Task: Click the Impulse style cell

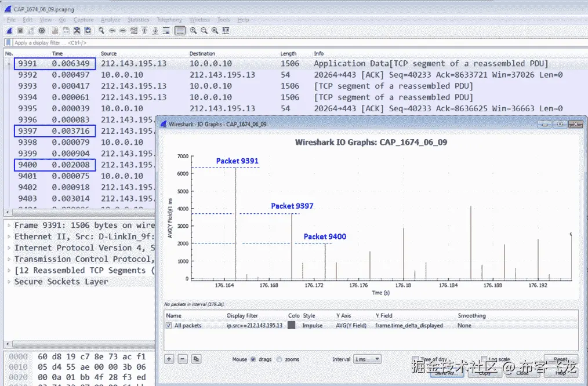Action: [x=313, y=325]
